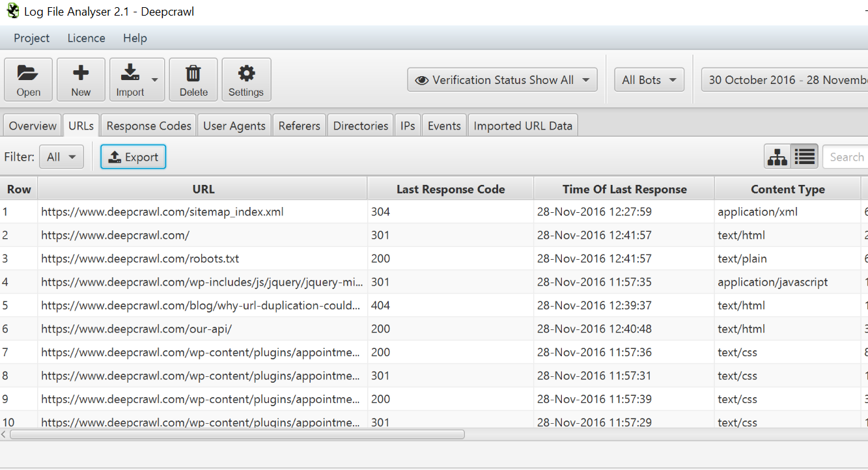Sort by the Content Type column header

pyautogui.click(x=788, y=189)
